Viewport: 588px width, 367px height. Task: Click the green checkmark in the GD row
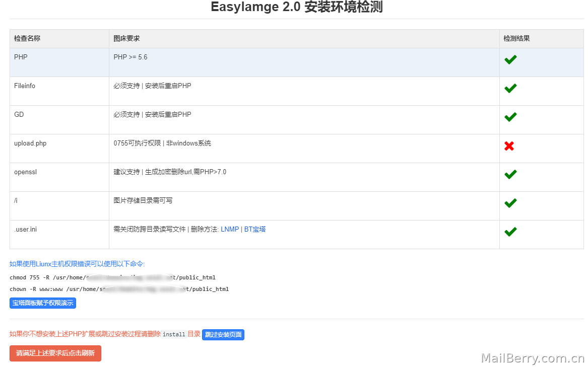point(510,117)
